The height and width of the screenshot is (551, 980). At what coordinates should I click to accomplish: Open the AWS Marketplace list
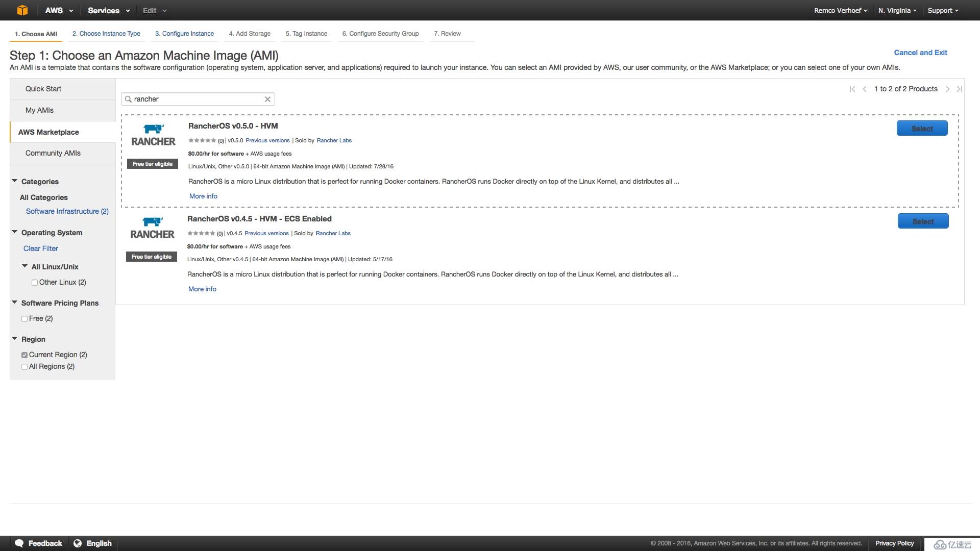pos(62,132)
